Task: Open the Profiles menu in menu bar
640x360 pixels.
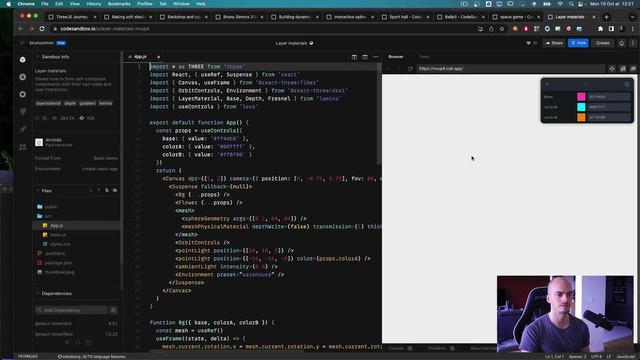Action: click(144, 4)
